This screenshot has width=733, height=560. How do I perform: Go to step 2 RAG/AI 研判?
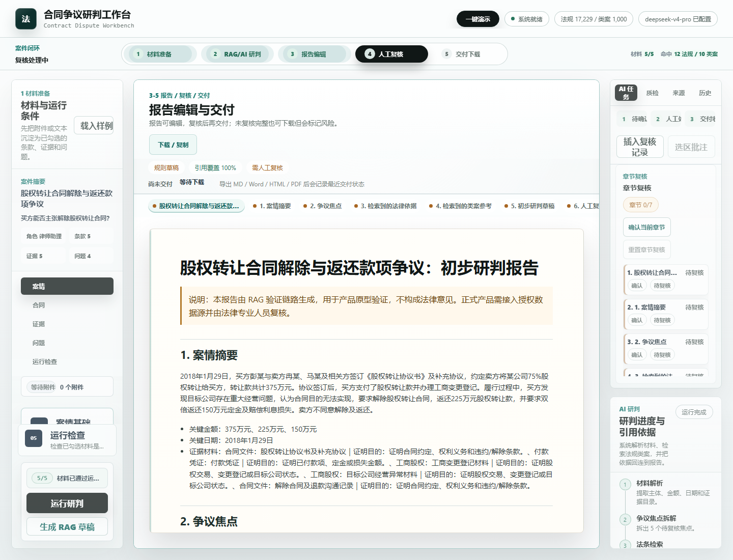click(x=237, y=54)
